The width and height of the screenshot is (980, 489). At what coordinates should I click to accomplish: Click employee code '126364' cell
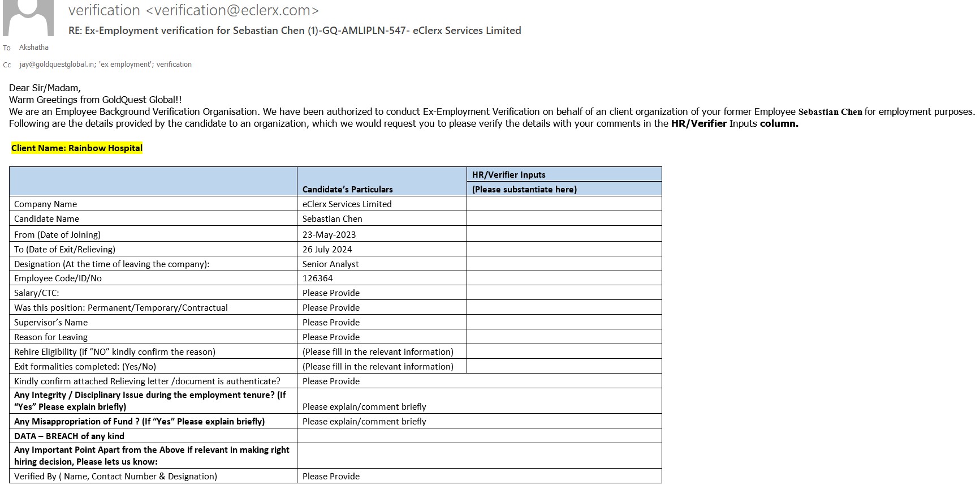click(x=318, y=278)
